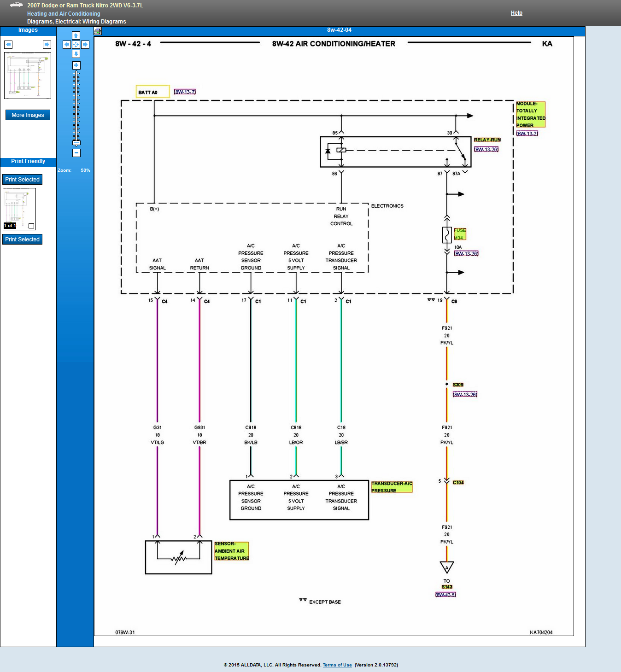Screen dimensions: 621x672
Task: Follow the 8W-13-2 link under Module label
Action: click(x=527, y=134)
